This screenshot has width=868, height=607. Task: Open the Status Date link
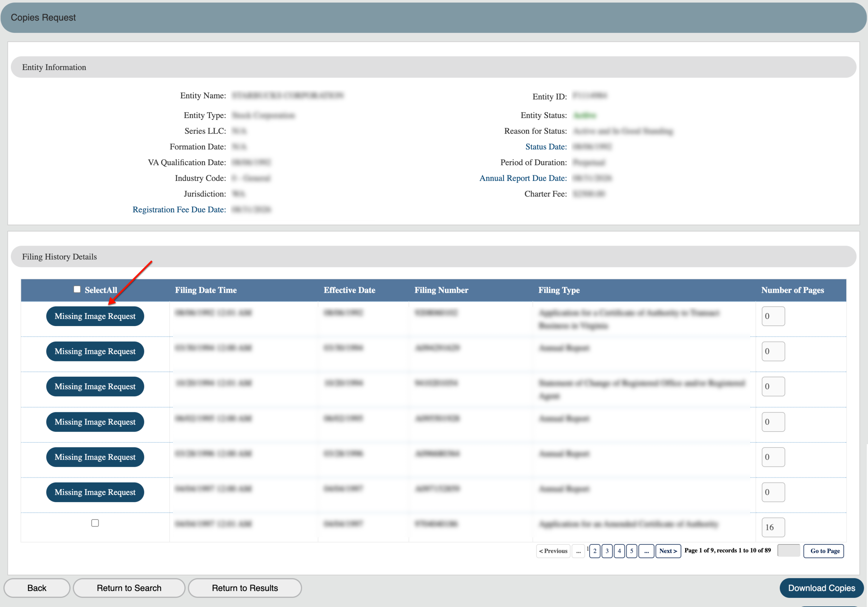[x=546, y=147]
